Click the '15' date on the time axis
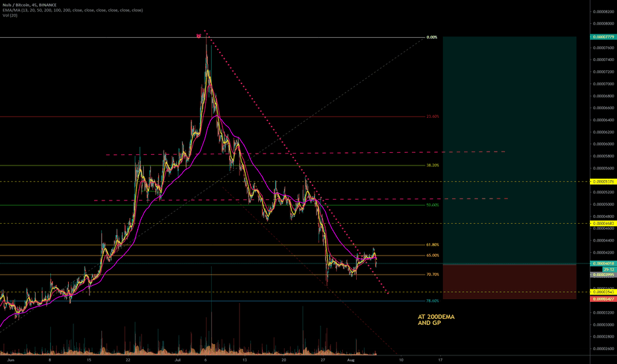Viewport: 617px width, 364px height. 89,360
